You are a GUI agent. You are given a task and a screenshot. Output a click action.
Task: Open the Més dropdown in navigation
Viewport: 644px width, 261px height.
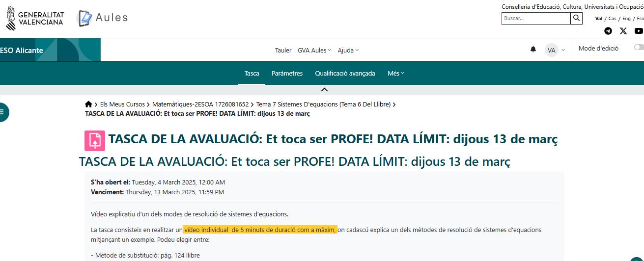tap(396, 73)
